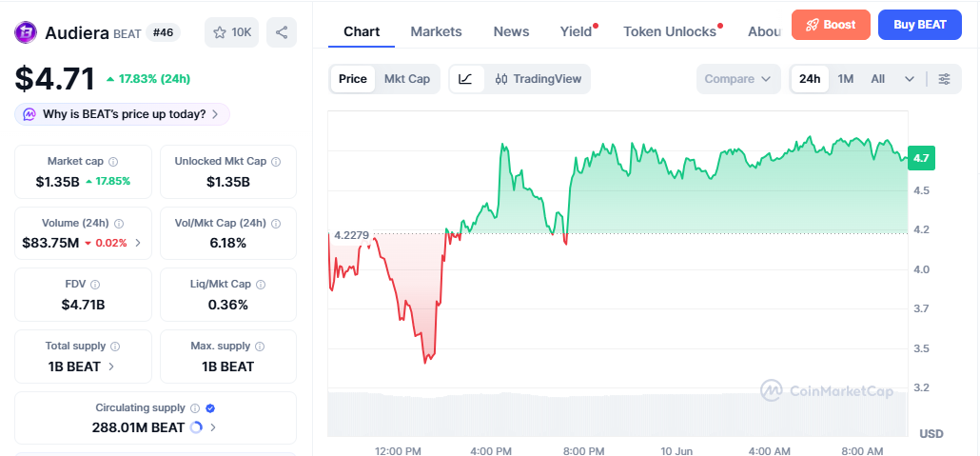
Task: Click the share icon button
Action: coord(282,32)
